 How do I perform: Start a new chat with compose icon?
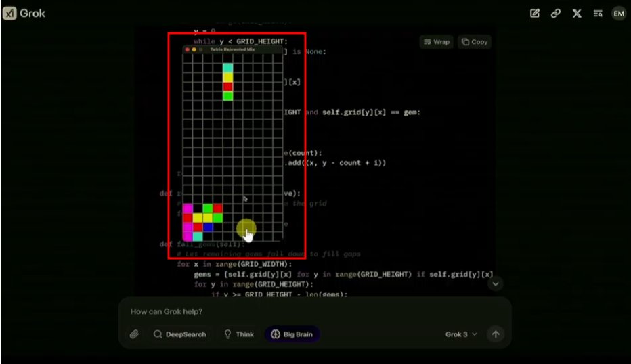534,14
